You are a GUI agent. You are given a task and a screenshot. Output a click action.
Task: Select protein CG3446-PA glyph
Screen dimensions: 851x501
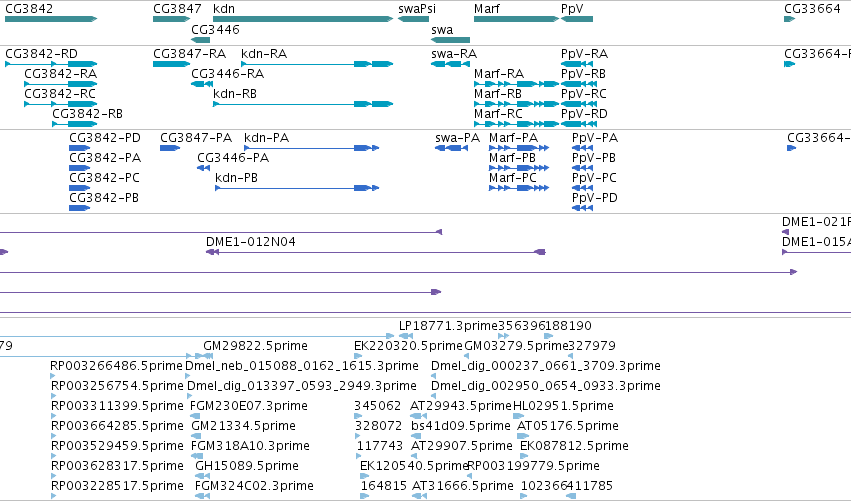[204, 168]
